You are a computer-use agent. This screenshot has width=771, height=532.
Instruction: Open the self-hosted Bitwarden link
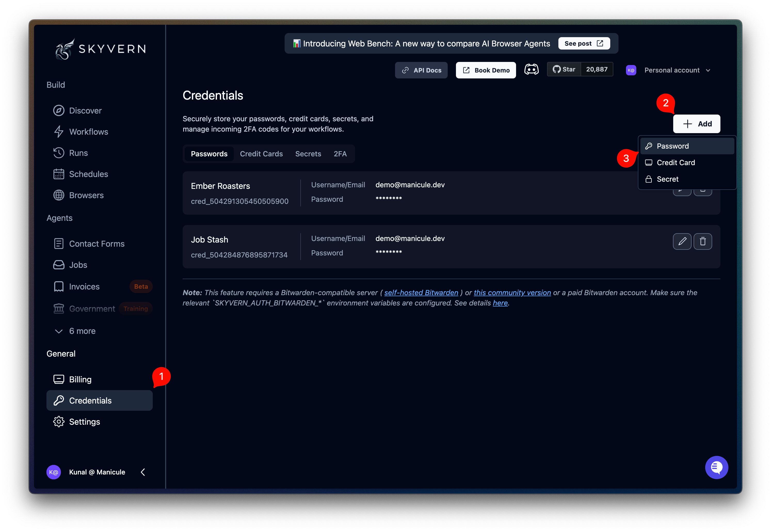coord(421,292)
